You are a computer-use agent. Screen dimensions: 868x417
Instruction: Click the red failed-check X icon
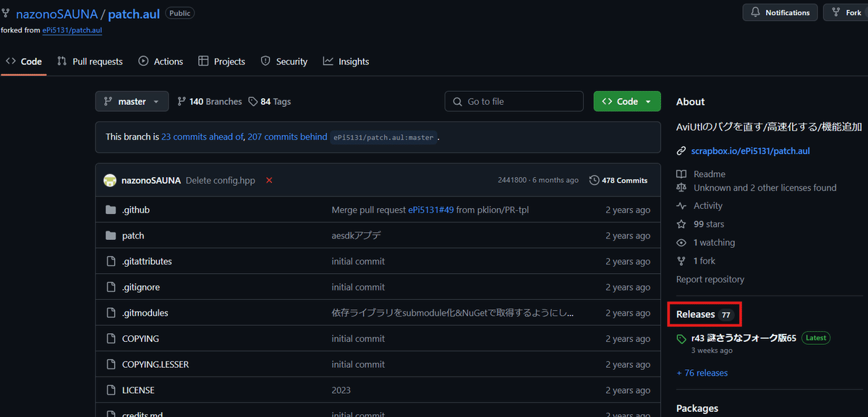click(269, 180)
